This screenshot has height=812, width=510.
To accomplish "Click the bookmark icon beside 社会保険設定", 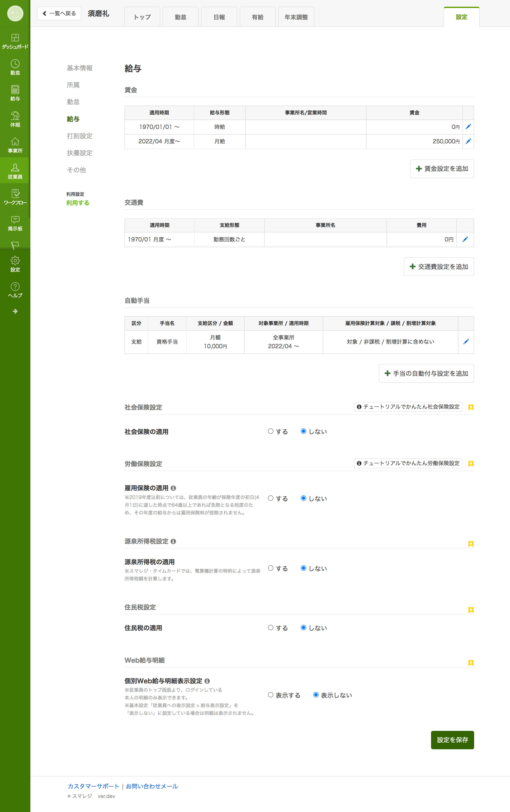I will (471, 407).
